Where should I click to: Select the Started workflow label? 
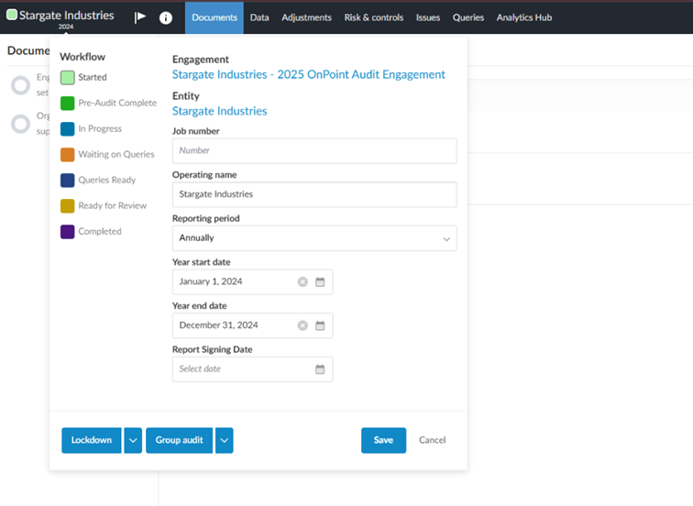pos(92,77)
